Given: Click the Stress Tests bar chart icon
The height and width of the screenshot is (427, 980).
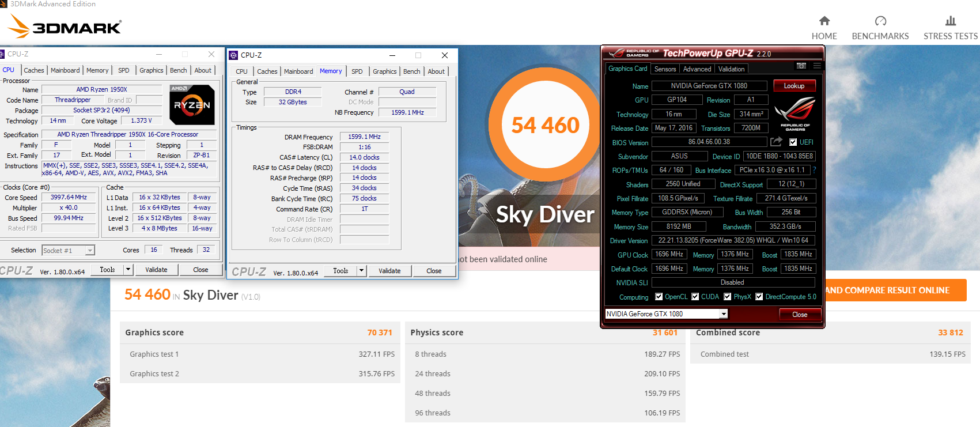Looking at the screenshot, I should pyautogui.click(x=951, y=21).
